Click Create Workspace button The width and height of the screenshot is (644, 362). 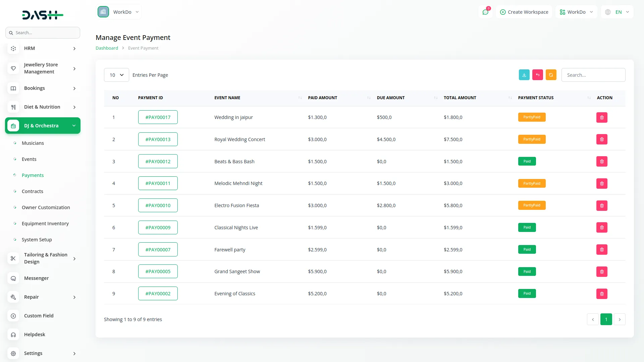pos(524,12)
